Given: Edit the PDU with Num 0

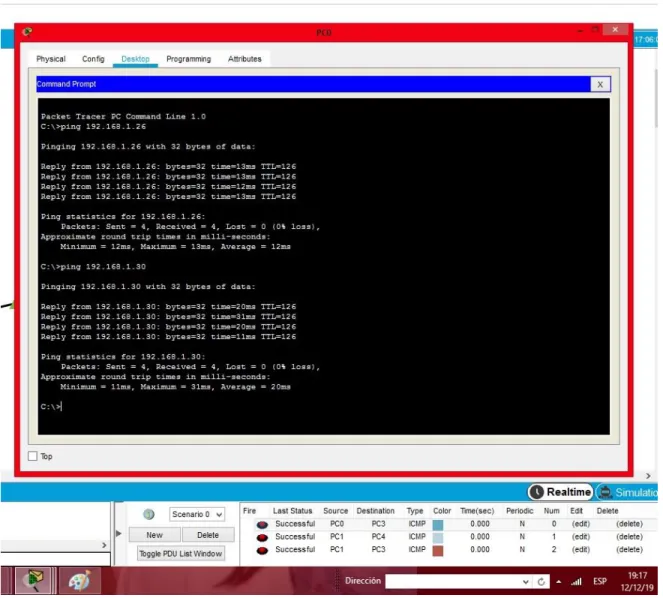Looking at the screenshot, I should tap(581, 524).
